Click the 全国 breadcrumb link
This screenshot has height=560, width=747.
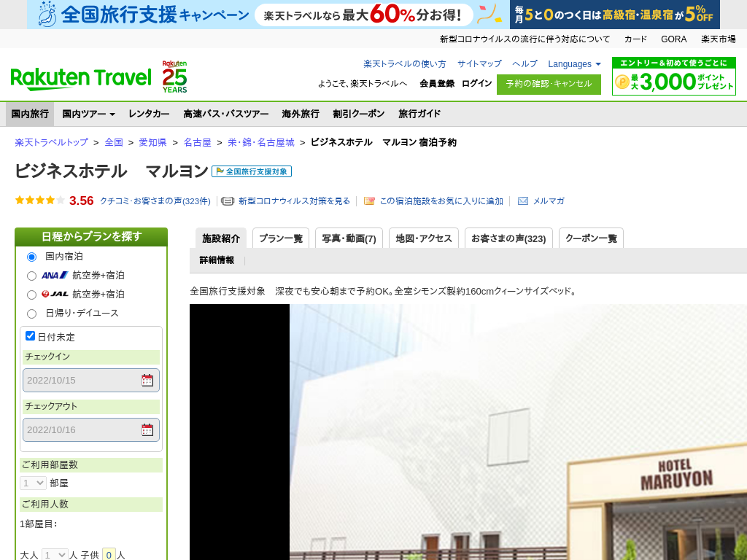[114, 142]
